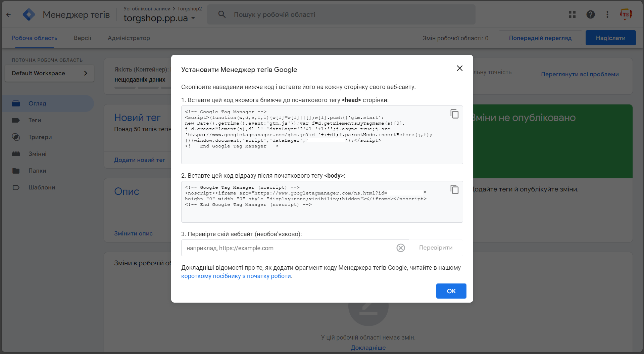Click Змінити опис link
Screen dimensions: 644x354
(x=133, y=233)
